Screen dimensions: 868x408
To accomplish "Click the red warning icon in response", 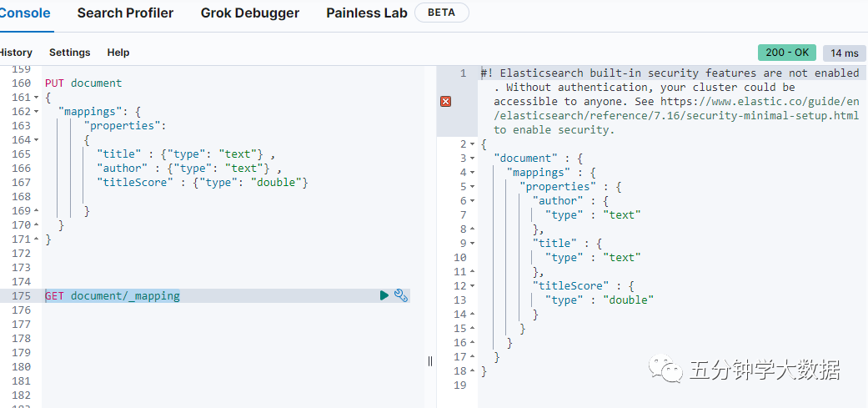I will coord(445,101).
